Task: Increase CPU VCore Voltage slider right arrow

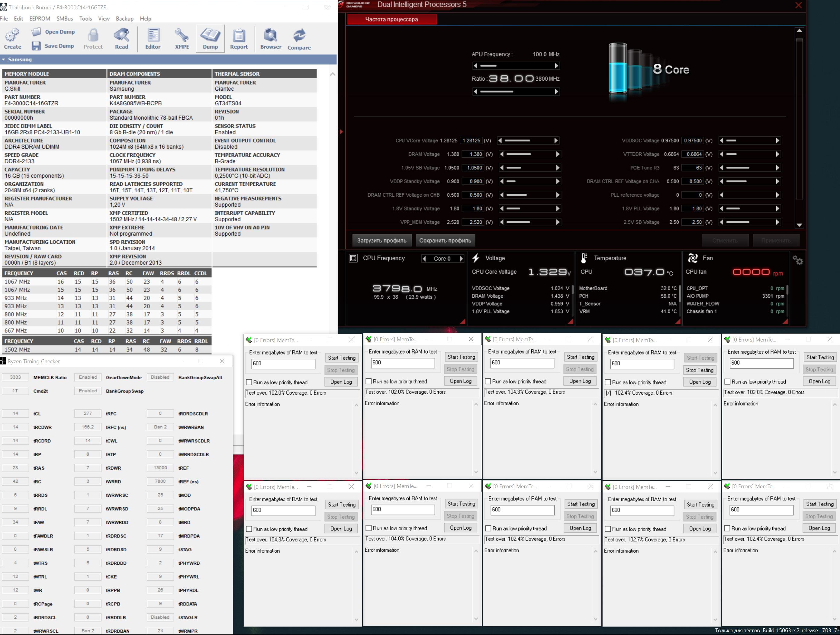Action: tap(556, 140)
